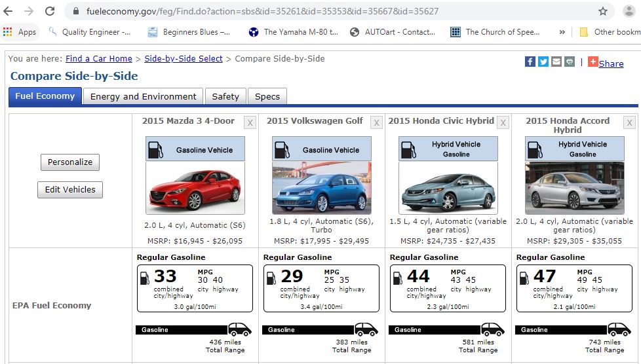Click the 2015 Volkswagen Golf title
The width and height of the screenshot is (641, 364).
click(x=315, y=121)
